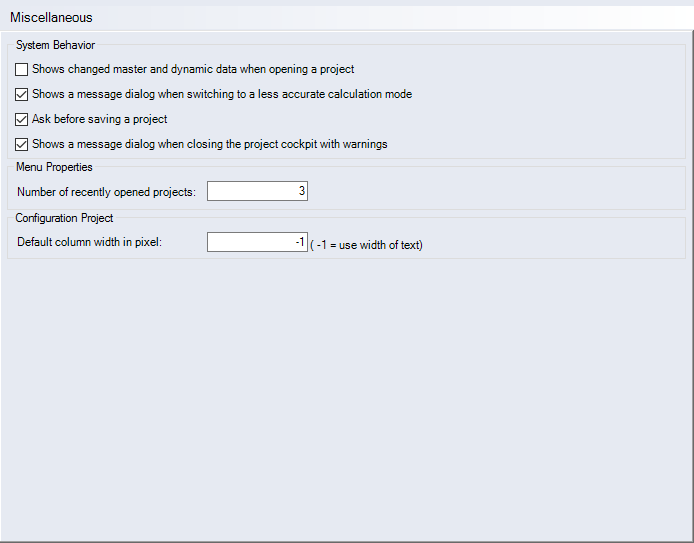Select the 'Menu Properties' group heading
694x543 pixels.
54,167
